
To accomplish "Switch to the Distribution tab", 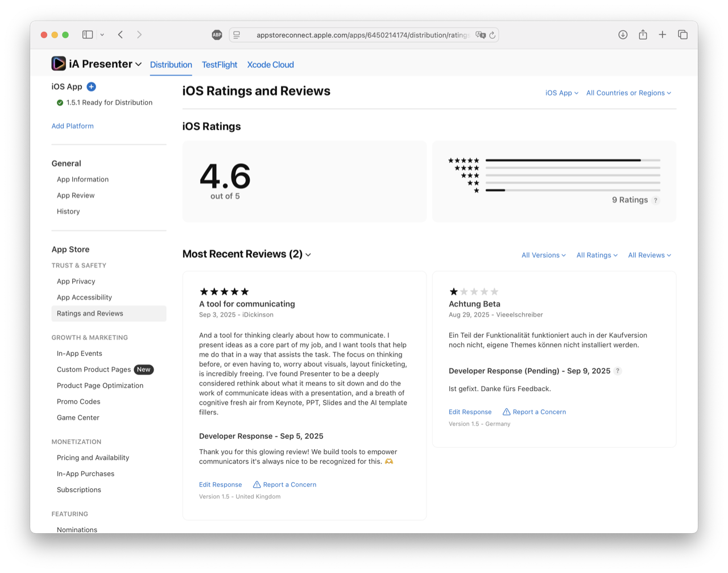I will [x=171, y=65].
